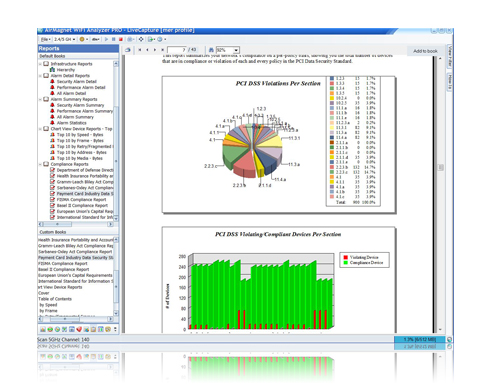The image size is (488, 385).
Task: Click the print report icon
Action: point(128,50)
